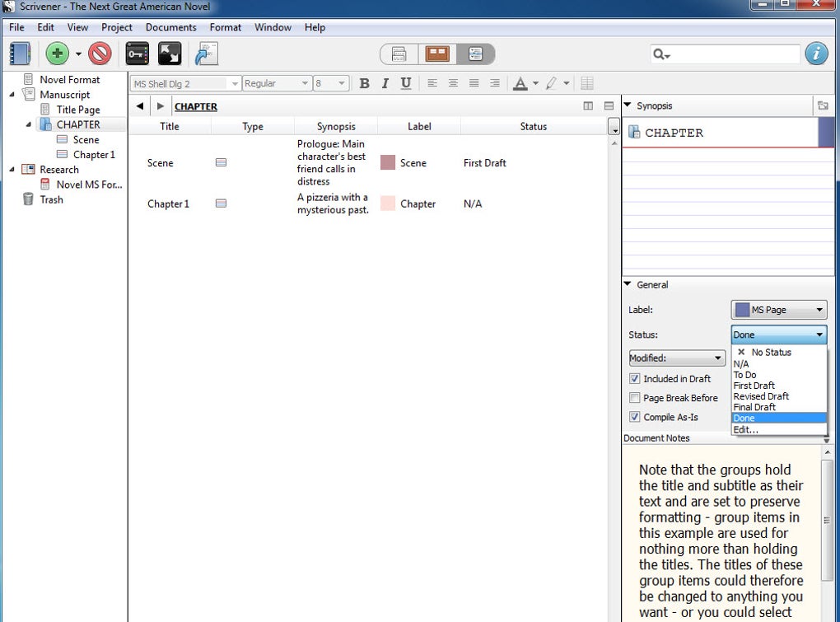Screen dimensions: 840x622
Task: Open the text color dropdown arrow
Action: pyautogui.click(x=535, y=83)
